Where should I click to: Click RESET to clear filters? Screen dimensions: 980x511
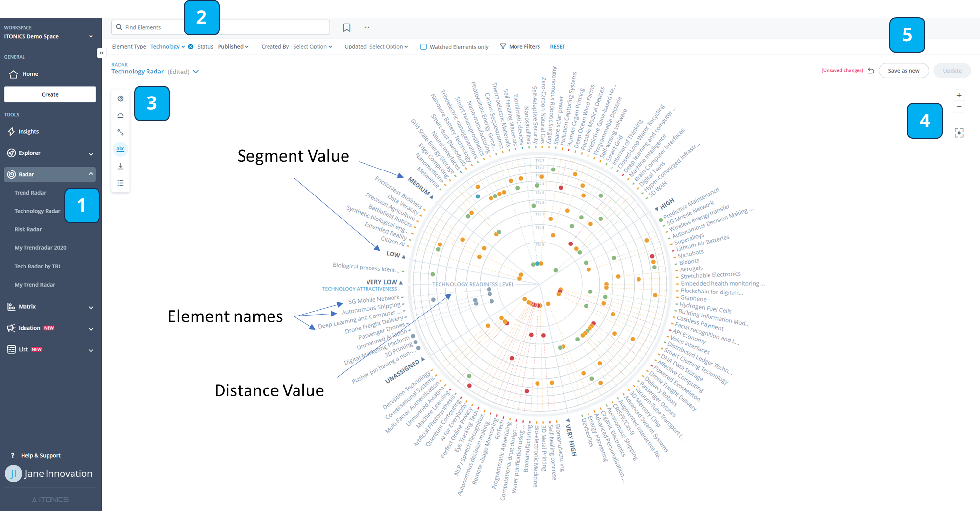click(557, 46)
